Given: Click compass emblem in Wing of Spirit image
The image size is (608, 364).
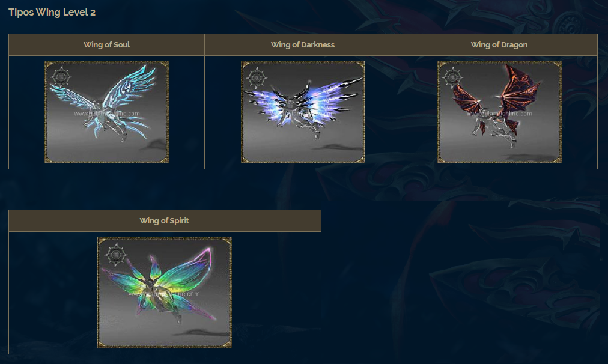Looking at the screenshot, I should [116, 255].
